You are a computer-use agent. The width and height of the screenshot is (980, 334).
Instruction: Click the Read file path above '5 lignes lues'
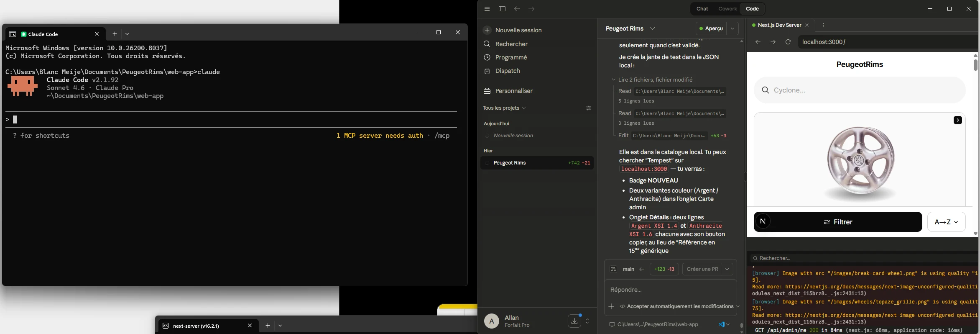[679, 91]
